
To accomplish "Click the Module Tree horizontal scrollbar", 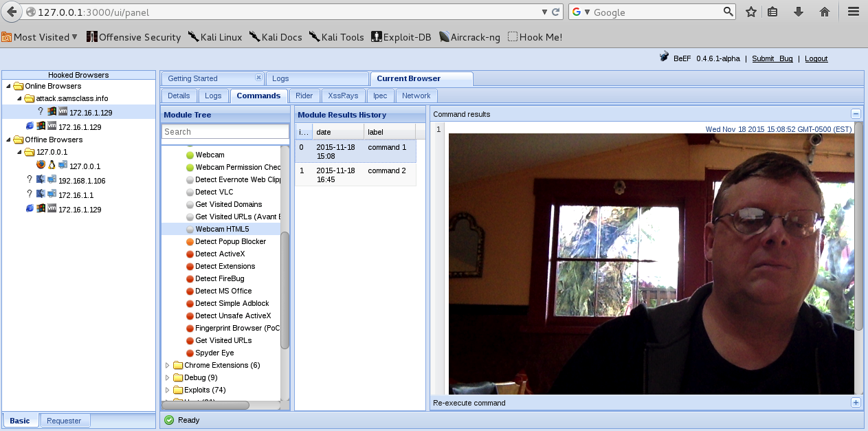I will tap(205, 405).
